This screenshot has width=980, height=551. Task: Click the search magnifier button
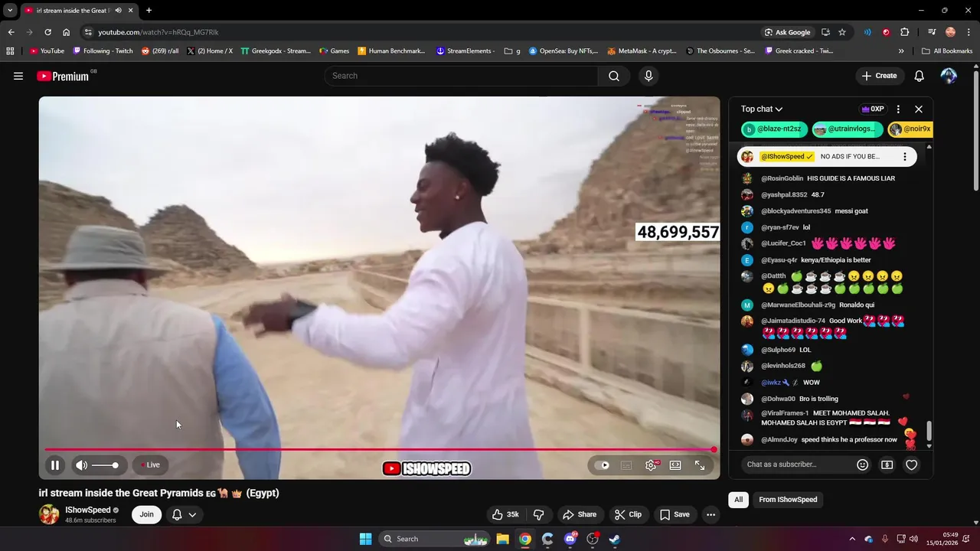point(614,76)
